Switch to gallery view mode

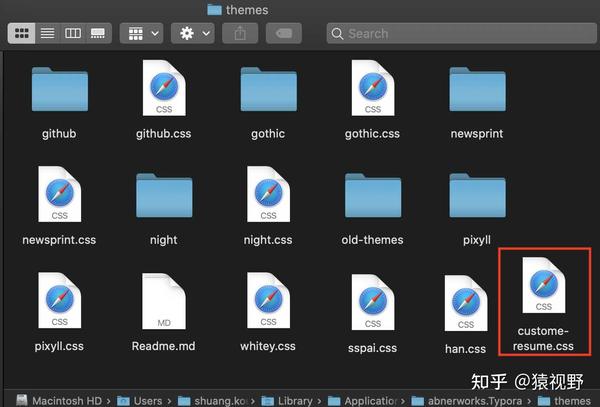(x=98, y=33)
